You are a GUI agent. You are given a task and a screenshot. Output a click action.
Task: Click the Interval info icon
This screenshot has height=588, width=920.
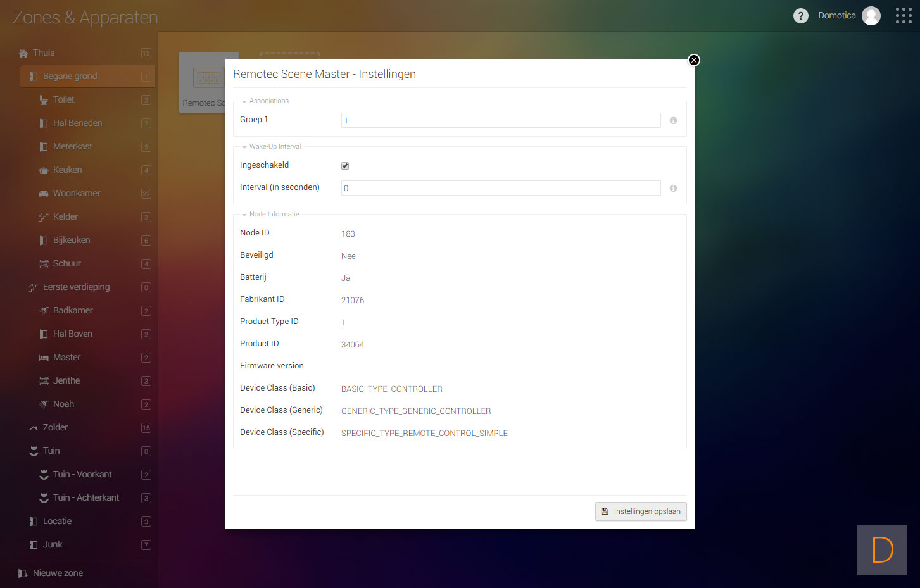coord(673,188)
